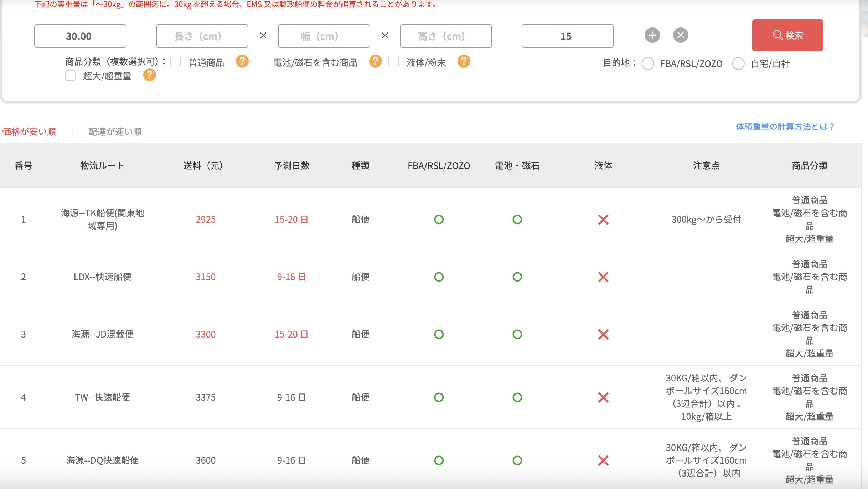Sort by 配達が速い順 tab
Image resolution: width=868 pixels, height=489 pixels.
[115, 132]
